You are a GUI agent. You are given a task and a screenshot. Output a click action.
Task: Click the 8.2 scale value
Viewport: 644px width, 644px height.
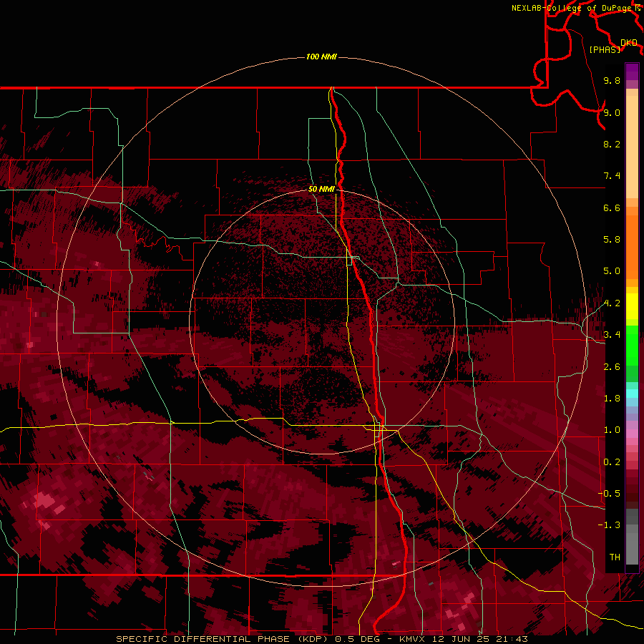[x=612, y=144]
